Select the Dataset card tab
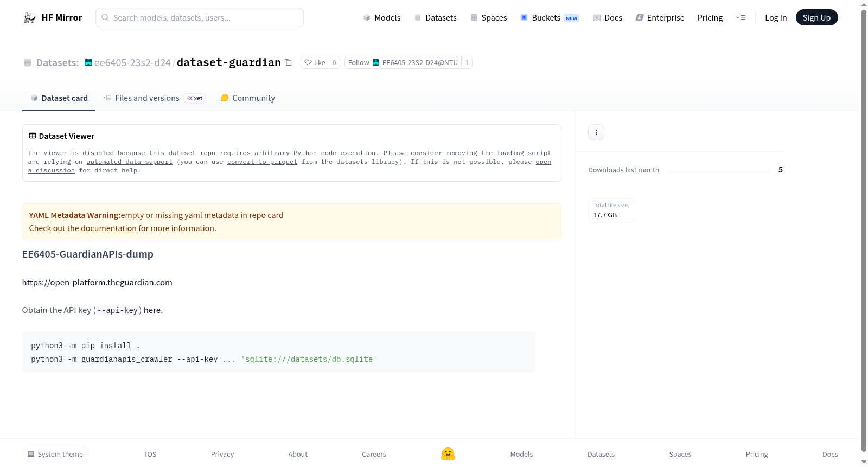This screenshot has height=467, width=868. pos(59,98)
